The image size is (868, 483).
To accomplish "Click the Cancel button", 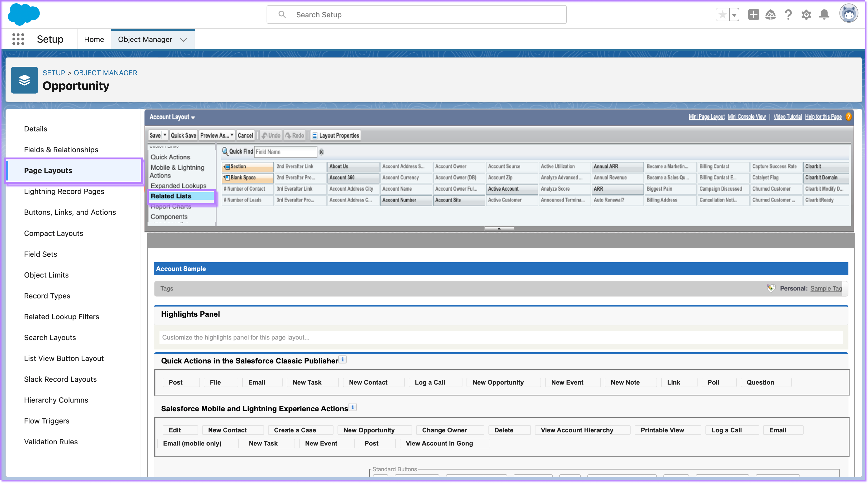I will coord(245,135).
